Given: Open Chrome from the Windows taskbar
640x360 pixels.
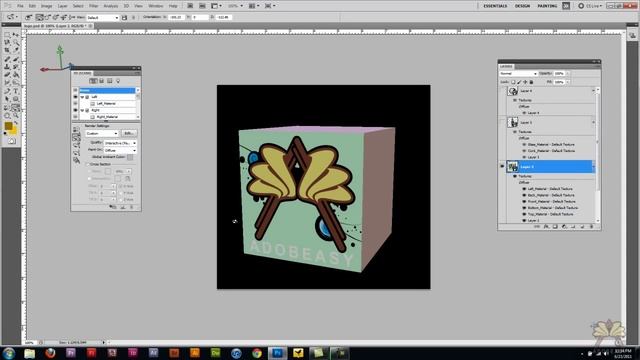Looking at the screenshot, I should (257, 353).
